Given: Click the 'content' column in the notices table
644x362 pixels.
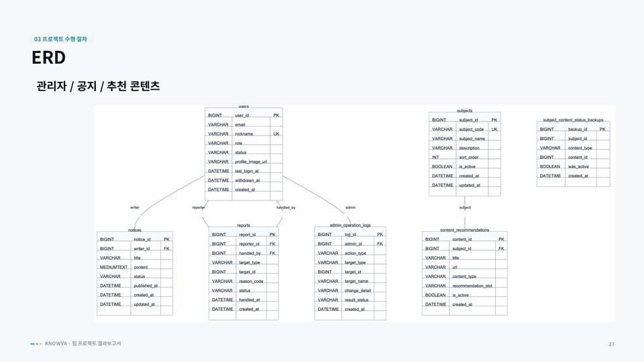Looking at the screenshot, I should coord(140,267).
